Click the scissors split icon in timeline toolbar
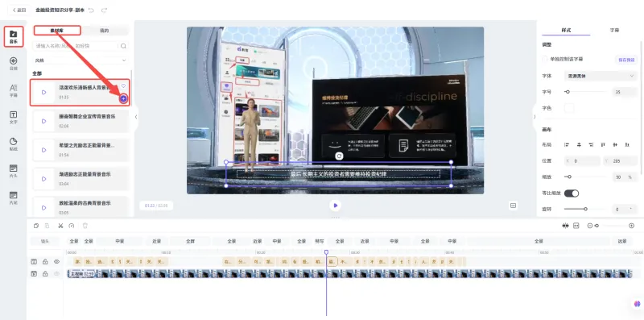This screenshot has height=320, width=644. coord(60,226)
